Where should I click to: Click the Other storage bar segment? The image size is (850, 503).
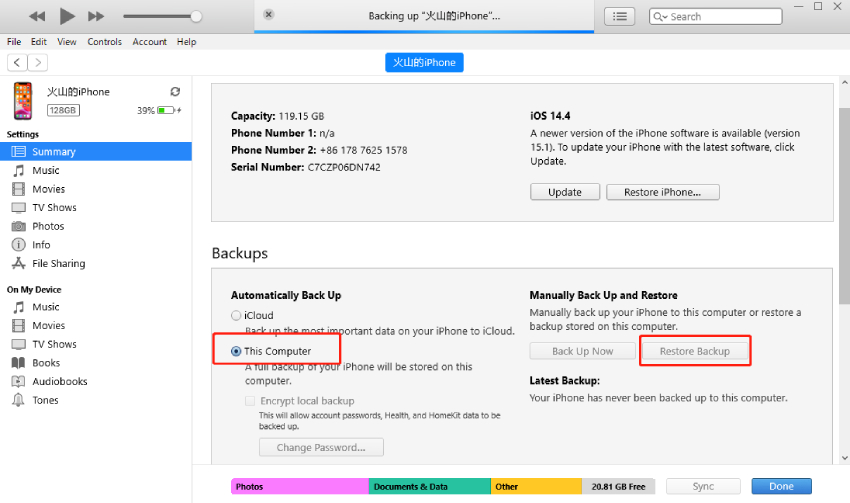tap(536, 487)
